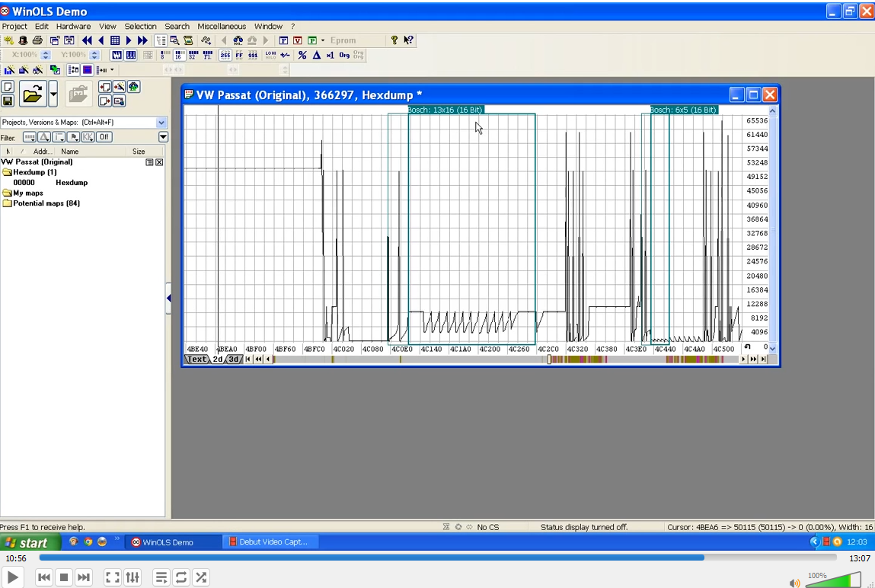This screenshot has height=588, width=875.
Task: Toggle binary 111 number display
Action: pos(253,55)
